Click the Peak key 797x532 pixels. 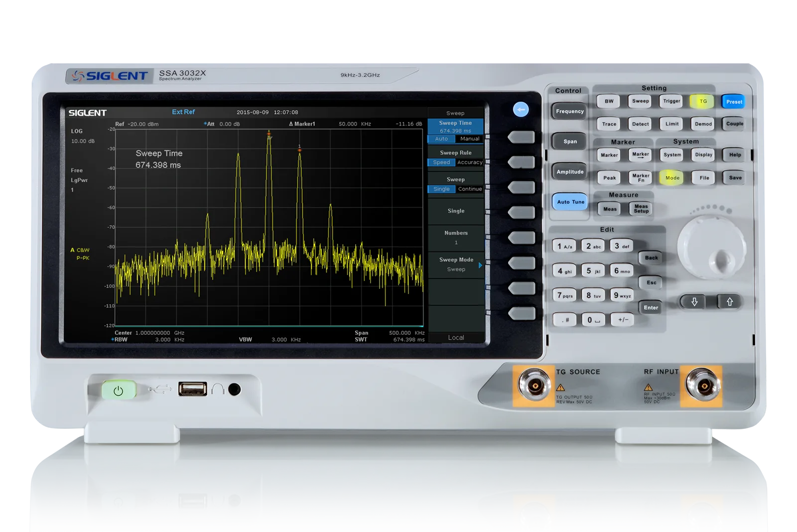[609, 178]
